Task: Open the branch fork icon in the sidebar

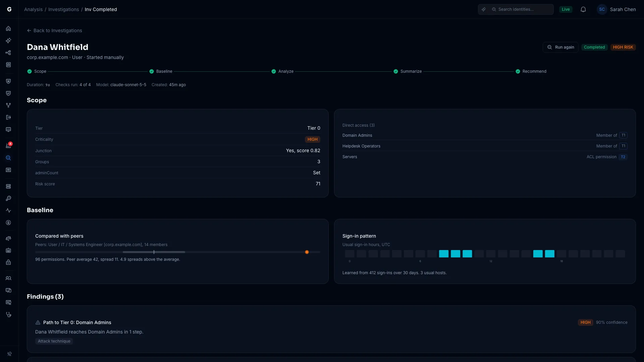Action: click(8, 105)
